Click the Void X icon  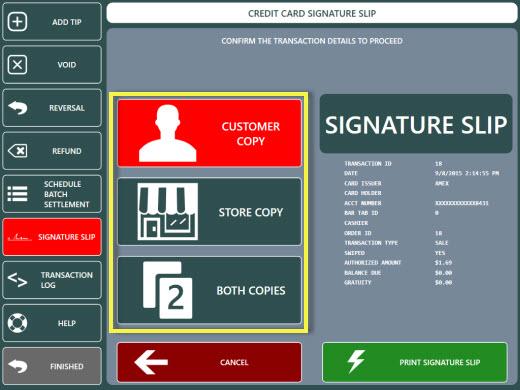point(17,65)
